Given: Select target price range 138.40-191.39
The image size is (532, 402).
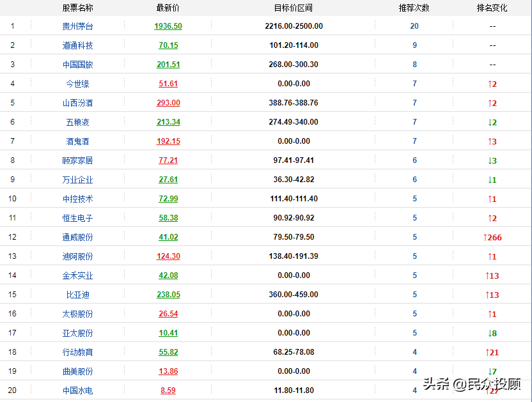Looking at the screenshot, I should [293, 256].
